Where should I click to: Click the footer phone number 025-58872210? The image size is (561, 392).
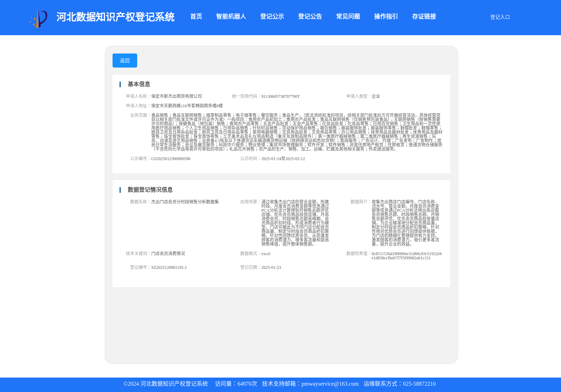click(419, 384)
